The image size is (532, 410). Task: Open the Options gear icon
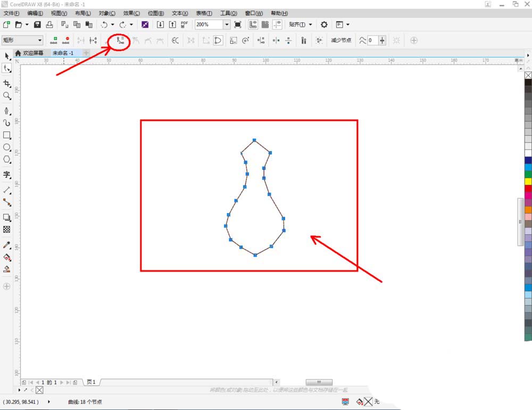coord(324,24)
